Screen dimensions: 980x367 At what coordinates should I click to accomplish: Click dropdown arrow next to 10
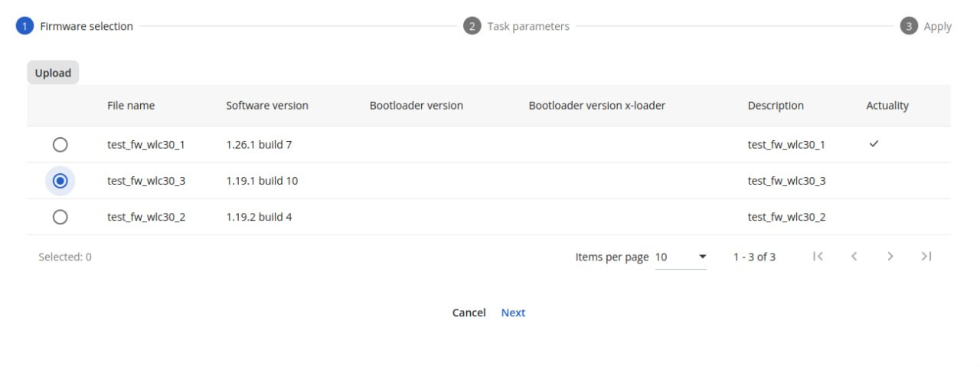pyautogui.click(x=702, y=257)
